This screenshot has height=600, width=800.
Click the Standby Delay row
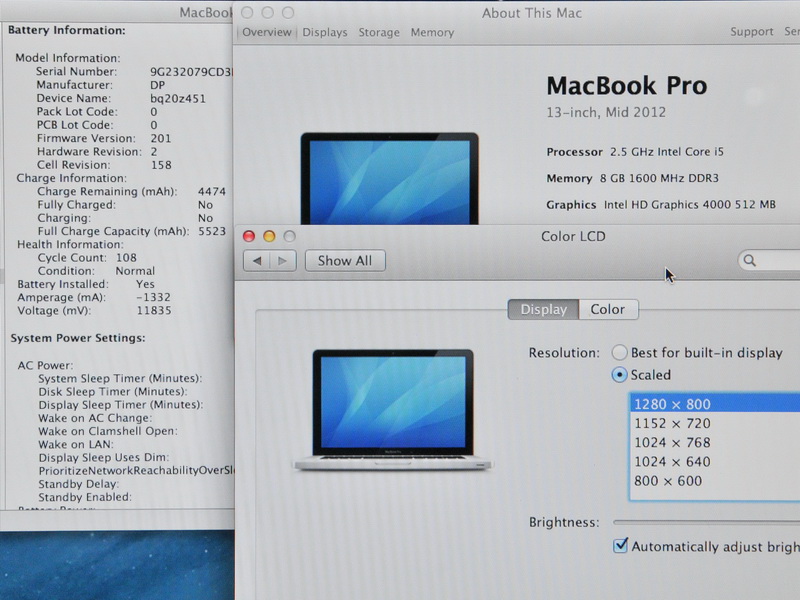tap(79, 484)
